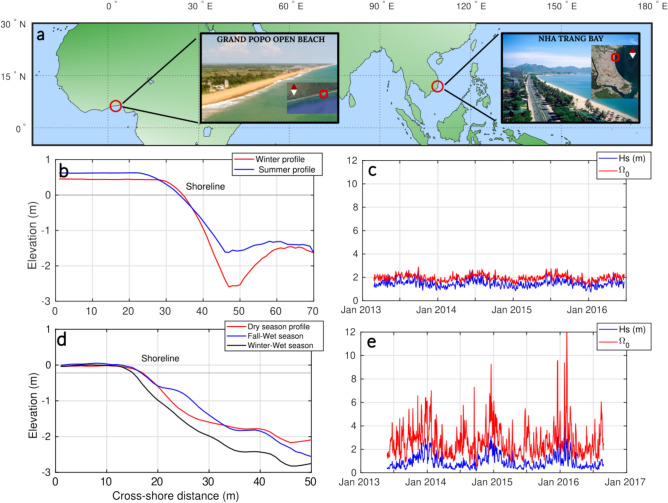Click 'Jan 2014' tick in panel c
This screenshot has height=503, width=668.
coord(436,310)
